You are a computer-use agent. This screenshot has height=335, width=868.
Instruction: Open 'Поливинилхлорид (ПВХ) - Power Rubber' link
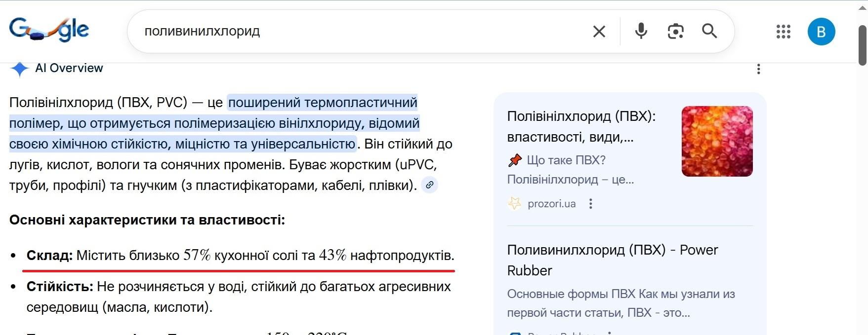612,260
